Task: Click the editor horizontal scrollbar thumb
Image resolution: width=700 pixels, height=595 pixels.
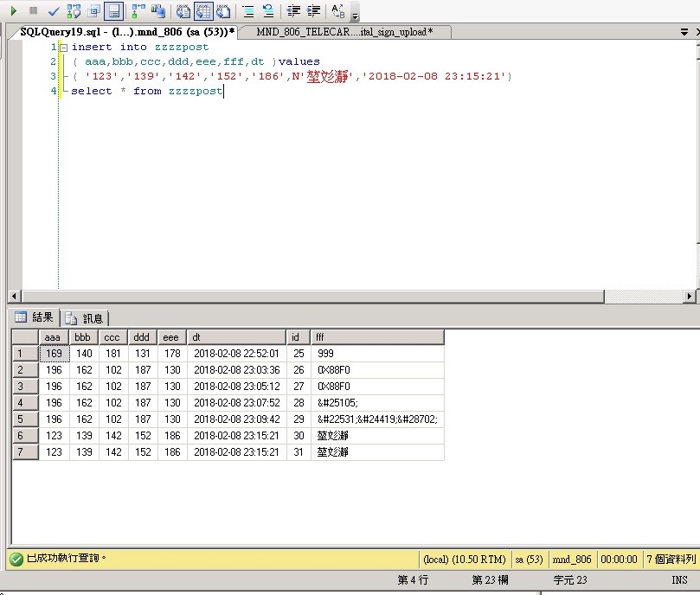Action: click(x=313, y=296)
